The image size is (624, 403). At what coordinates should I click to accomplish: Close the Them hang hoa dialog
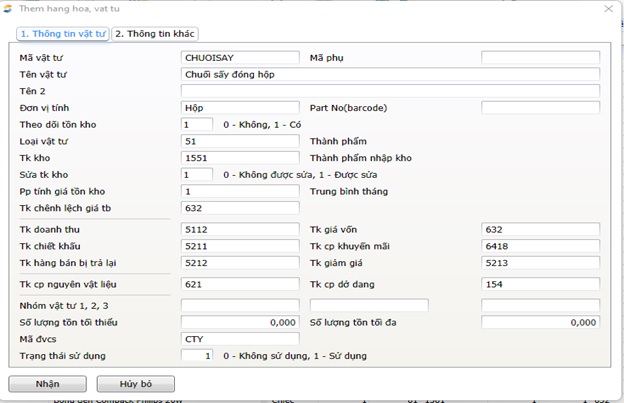point(608,8)
